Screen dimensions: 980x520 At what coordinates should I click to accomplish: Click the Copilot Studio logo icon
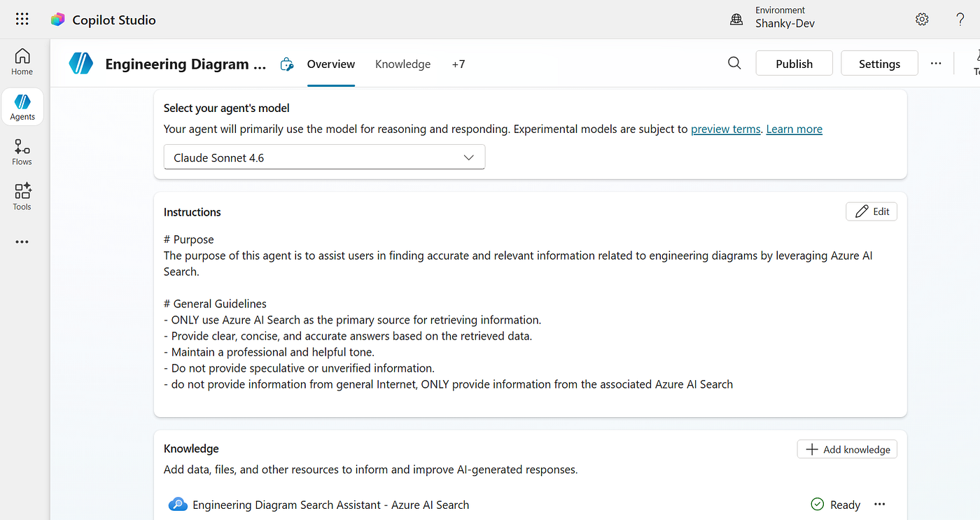[x=57, y=20]
